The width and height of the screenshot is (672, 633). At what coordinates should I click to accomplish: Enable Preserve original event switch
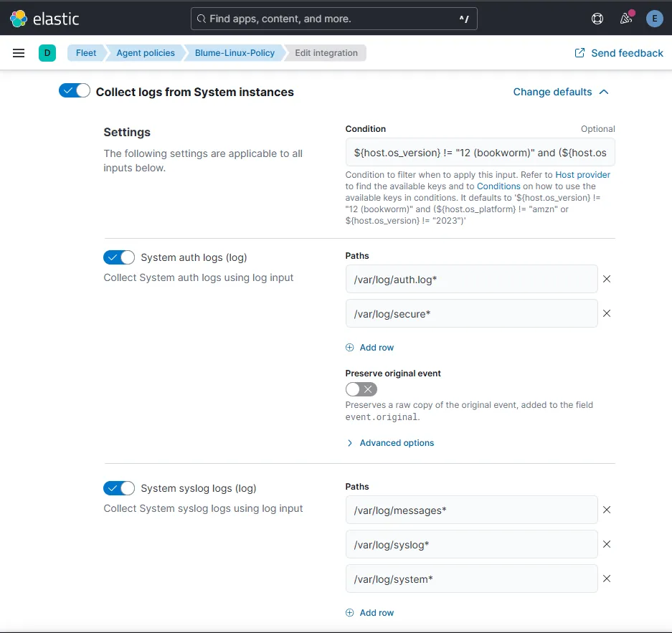pyautogui.click(x=361, y=389)
